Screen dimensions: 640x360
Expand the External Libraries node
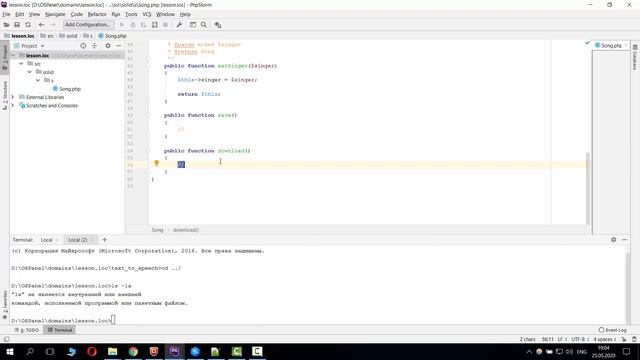pos(13,97)
